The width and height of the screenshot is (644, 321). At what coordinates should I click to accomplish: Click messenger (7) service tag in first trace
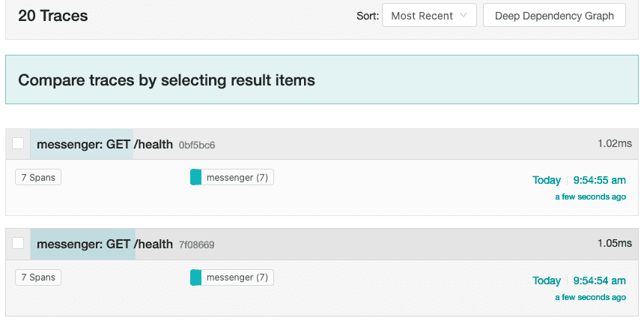(237, 178)
